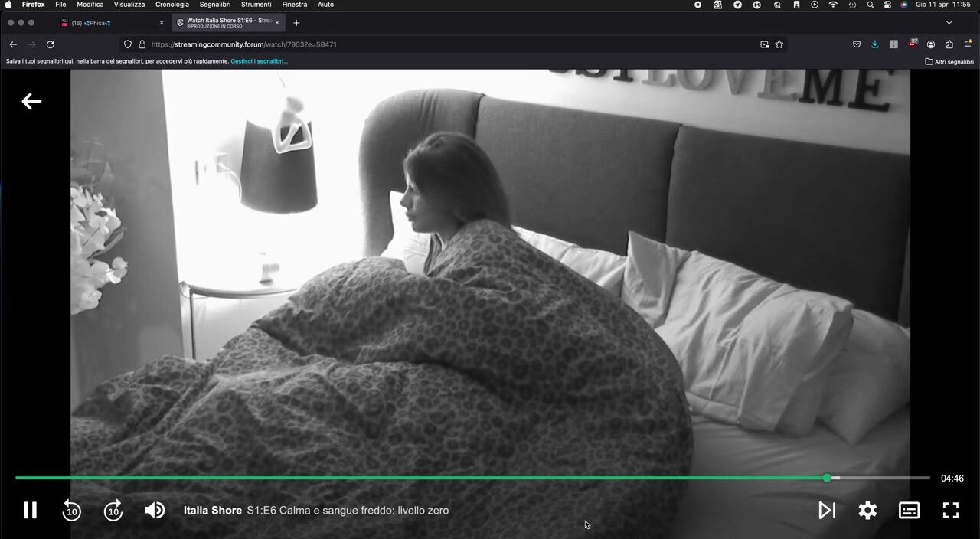Open the Firefox app menu
The height and width of the screenshot is (539, 980).
pos(34,5)
